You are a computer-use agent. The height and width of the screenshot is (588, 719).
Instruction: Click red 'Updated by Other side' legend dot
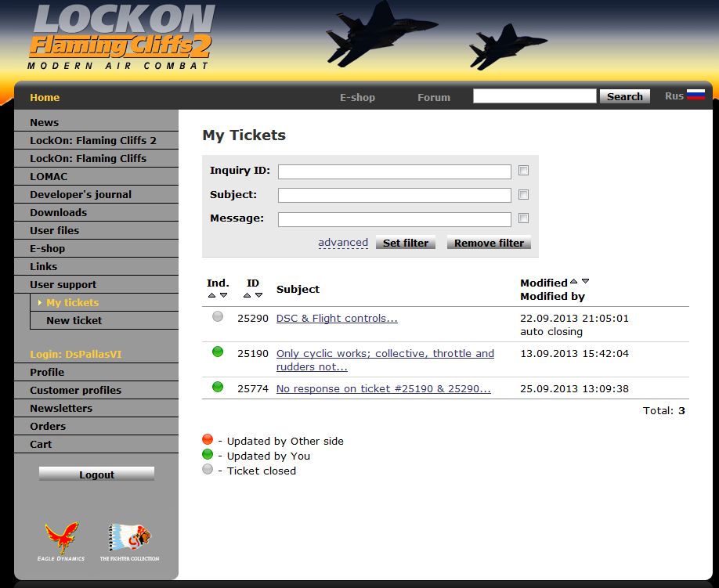208,439
